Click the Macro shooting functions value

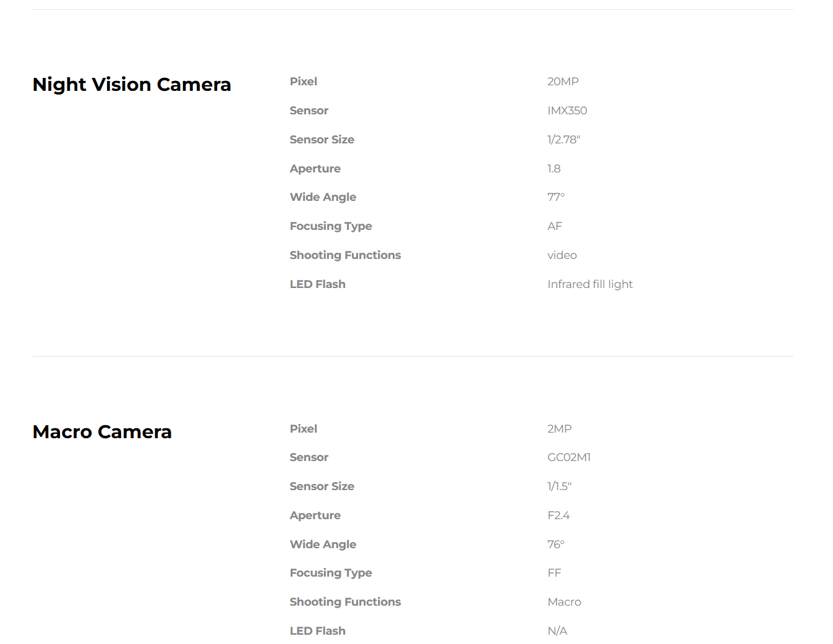tap(564, 602)
